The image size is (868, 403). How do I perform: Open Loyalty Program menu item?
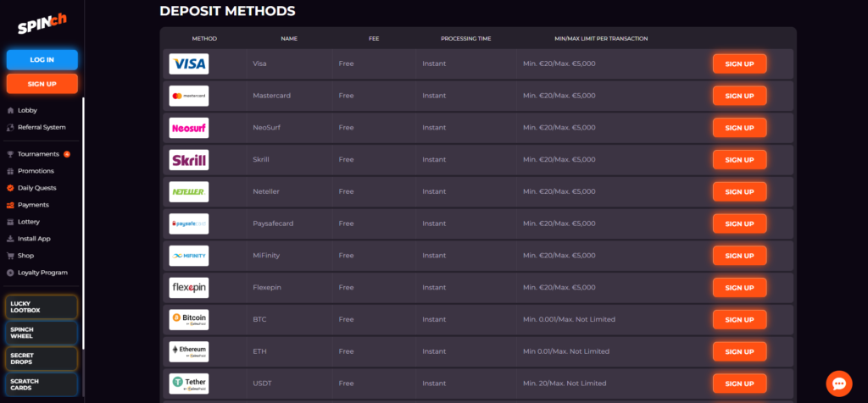click(x=42, y=273)
